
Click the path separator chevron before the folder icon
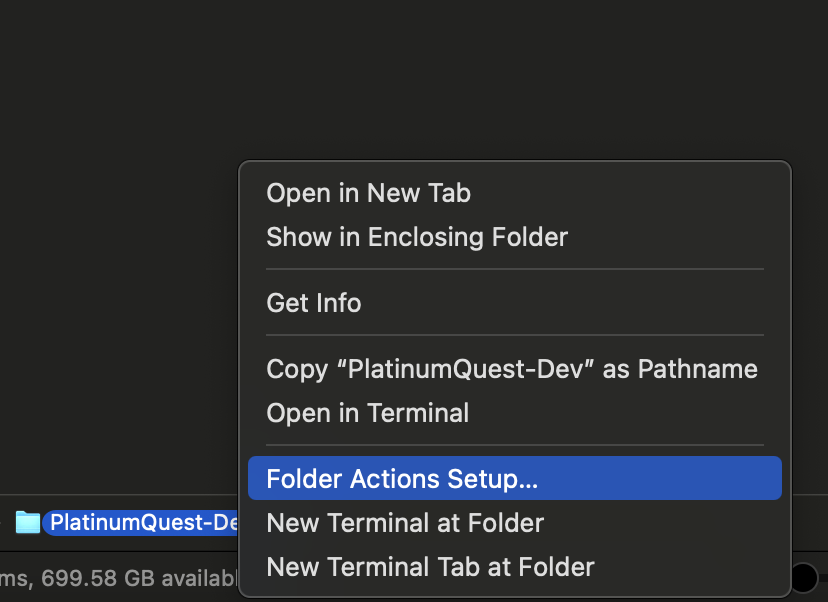(x=3, y=522)
